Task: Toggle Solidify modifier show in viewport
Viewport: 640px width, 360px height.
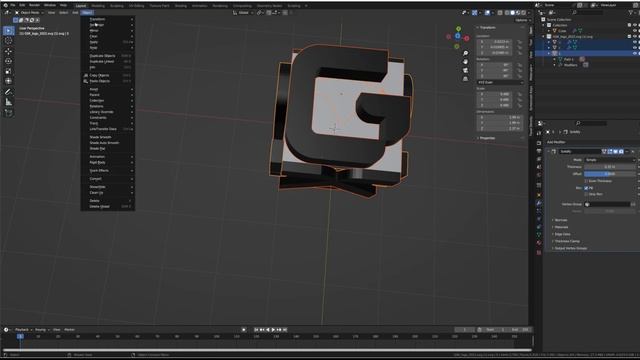Action: [x=616, y=151]
